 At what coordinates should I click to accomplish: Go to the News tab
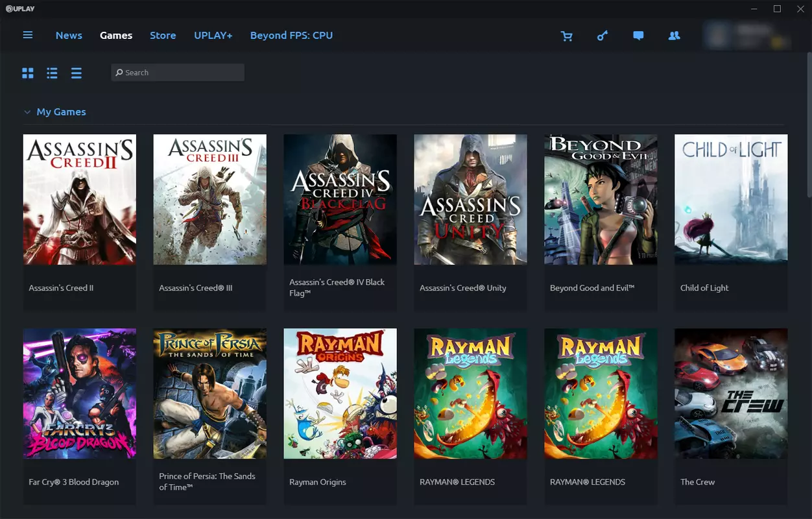point(69,36)
